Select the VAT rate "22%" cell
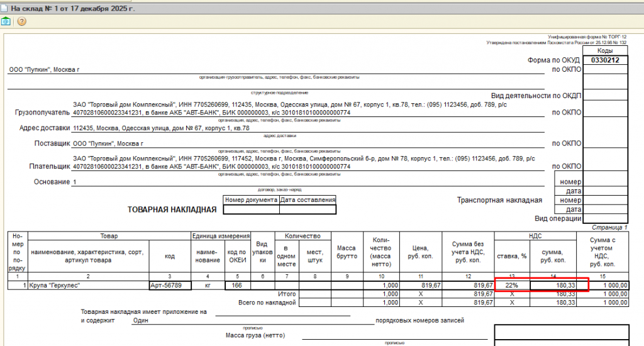 [512, 285]
